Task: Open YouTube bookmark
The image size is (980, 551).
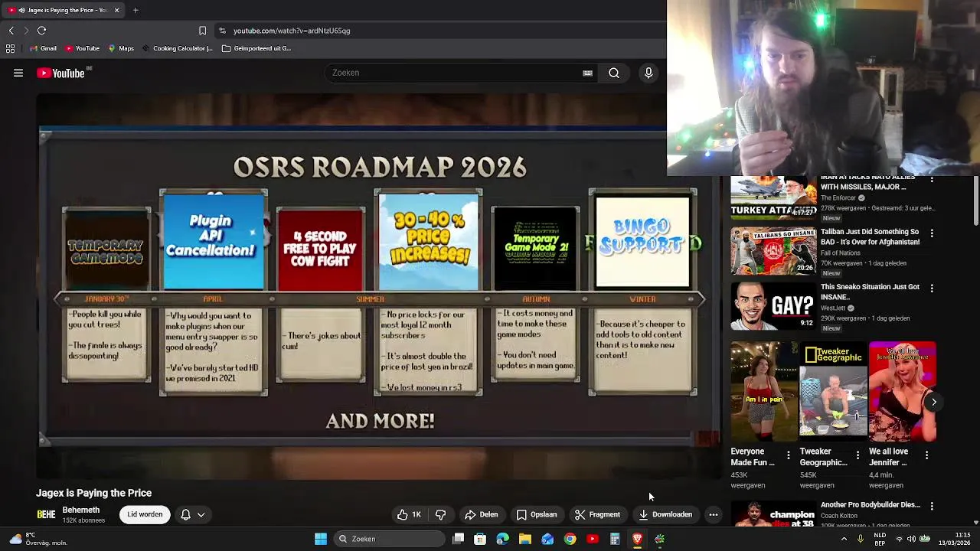Action: pyautogui.click(x=82, y=48)
